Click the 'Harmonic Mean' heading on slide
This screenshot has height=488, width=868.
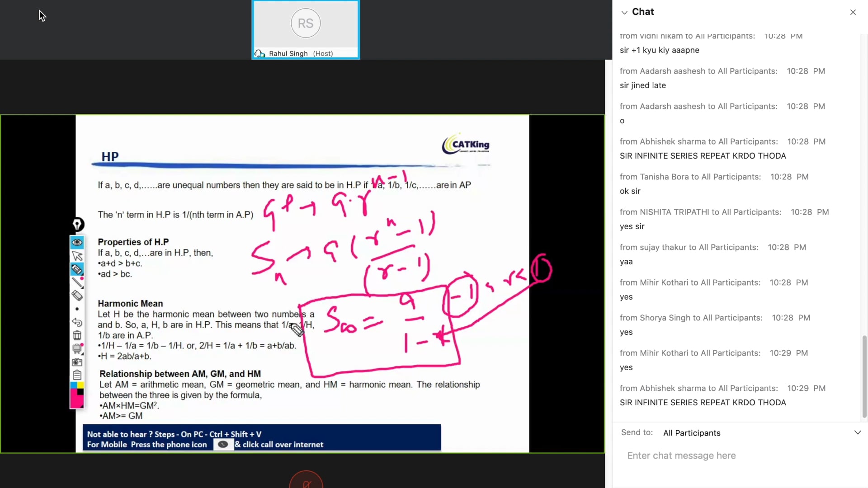pos(130,304)
